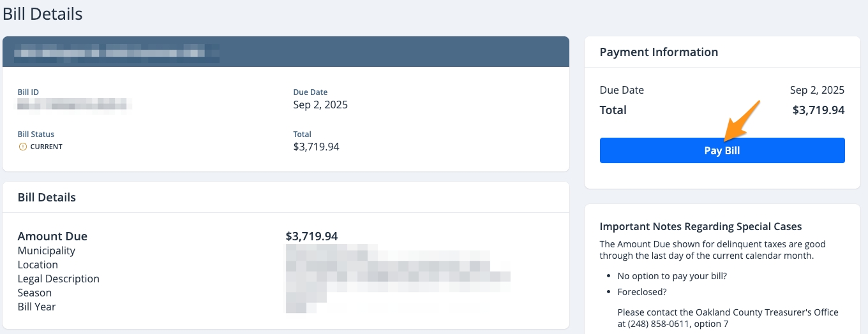Screen dimensions: 868x334
Task: Click the Location field label
Action: pos(38,265)
